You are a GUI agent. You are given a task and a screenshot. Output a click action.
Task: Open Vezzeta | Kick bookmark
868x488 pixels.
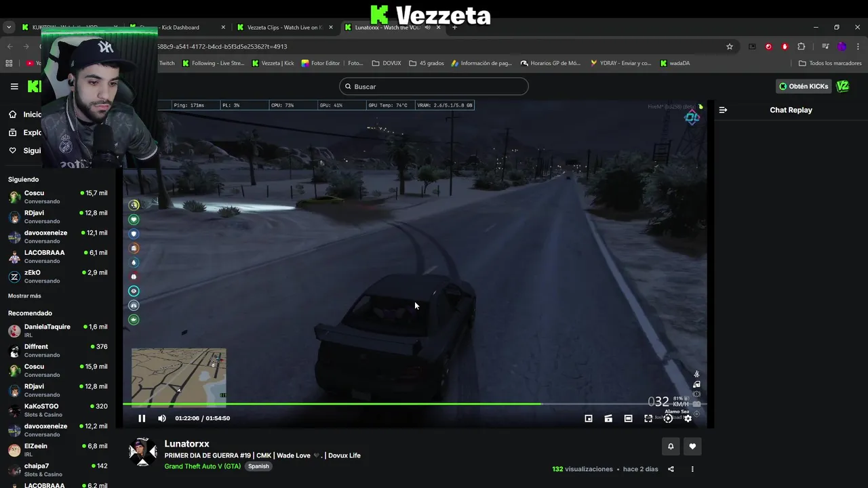pos(273,63)
